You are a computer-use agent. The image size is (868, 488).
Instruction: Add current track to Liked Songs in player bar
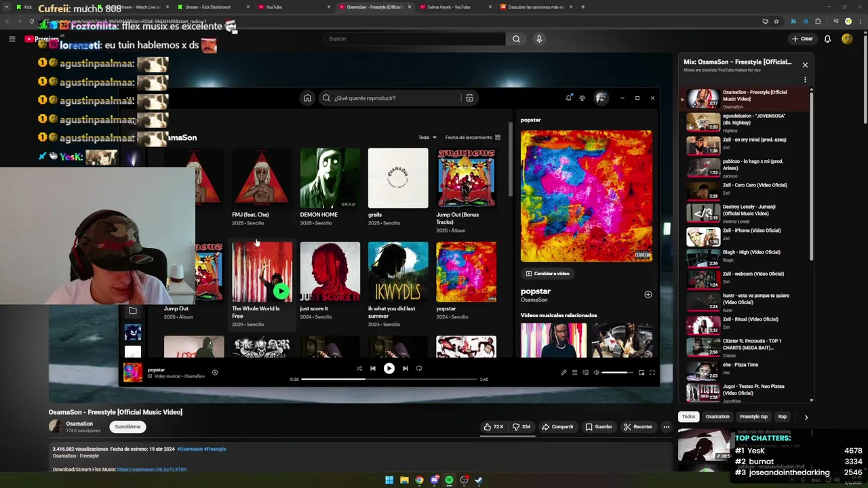pos(214,371)
